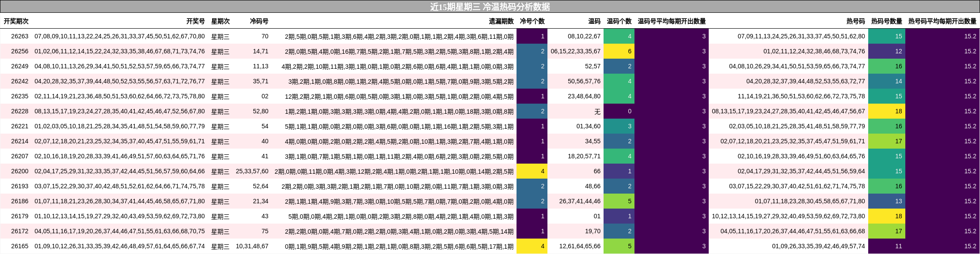Image resolution: width=980 pixels, height=254 pixels.
Task: Select period number 26256
Action: coord(20,51)
